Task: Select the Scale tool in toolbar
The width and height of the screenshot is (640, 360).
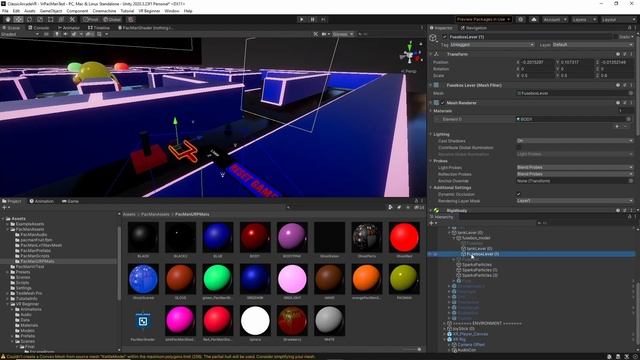Action: [40, 19]
